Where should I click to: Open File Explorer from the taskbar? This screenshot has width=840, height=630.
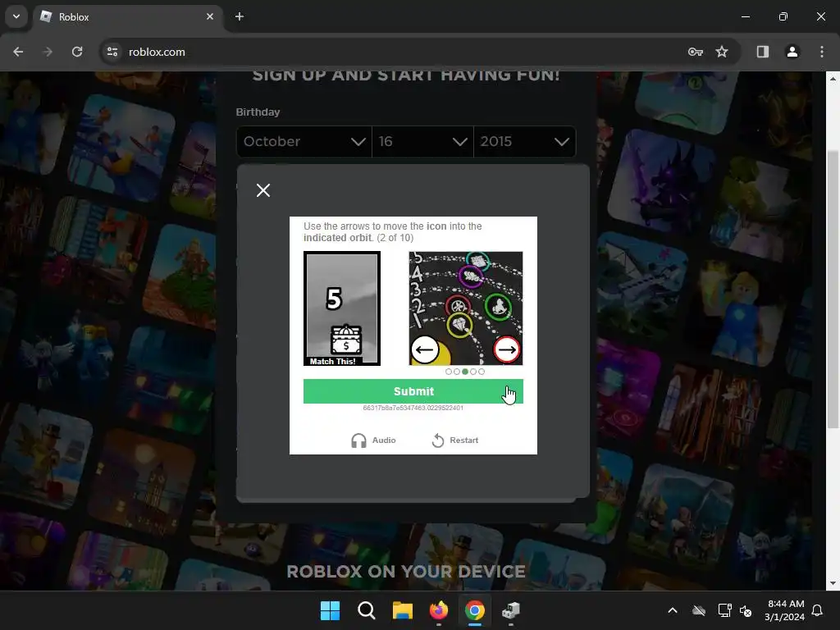402,610
